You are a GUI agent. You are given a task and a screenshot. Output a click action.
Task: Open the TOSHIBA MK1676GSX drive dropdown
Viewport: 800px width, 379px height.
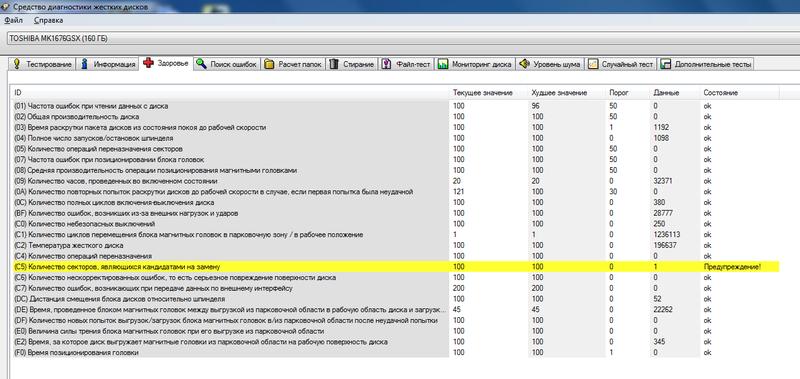pyautogui.click(x=403, y=39)
